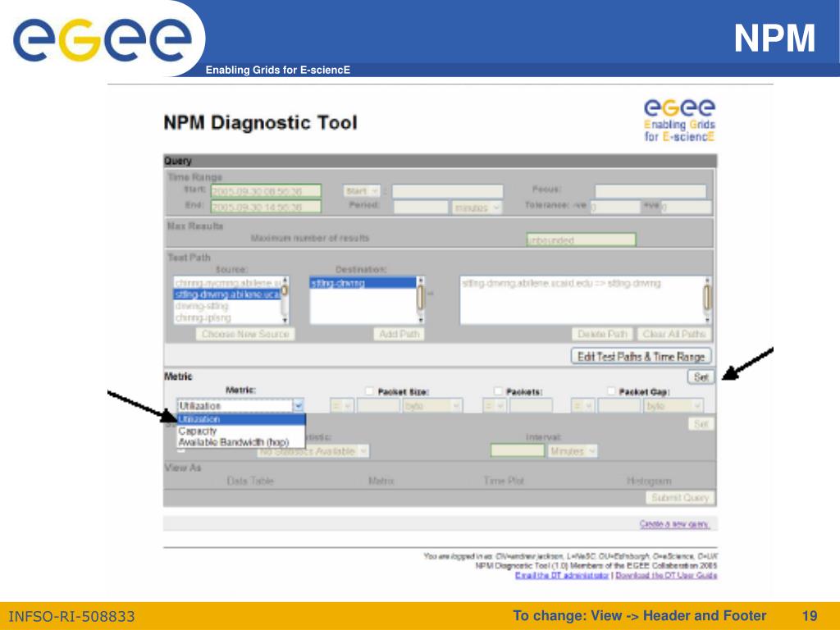Screen dimensions: 840x630
Task: Open the Packet Size byte unit dropdown
Action: click(x=432, y=406)
